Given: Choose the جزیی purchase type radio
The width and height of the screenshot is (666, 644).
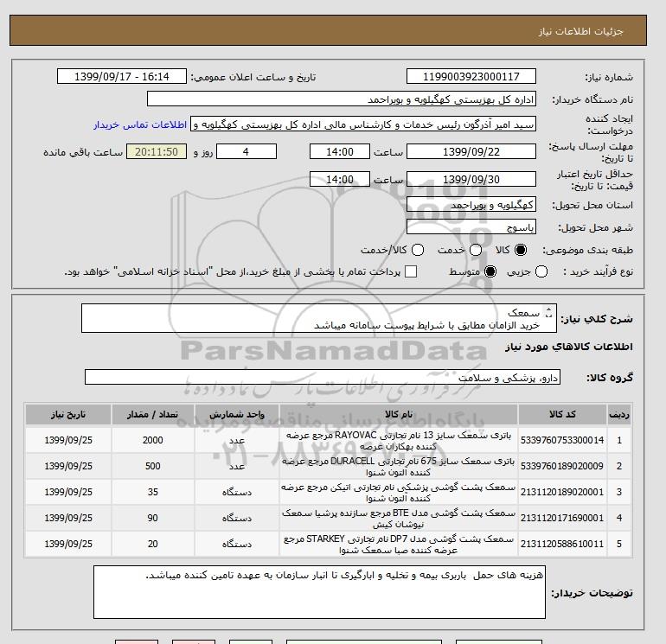Looking at the screenshot, I should coord(541,271).
